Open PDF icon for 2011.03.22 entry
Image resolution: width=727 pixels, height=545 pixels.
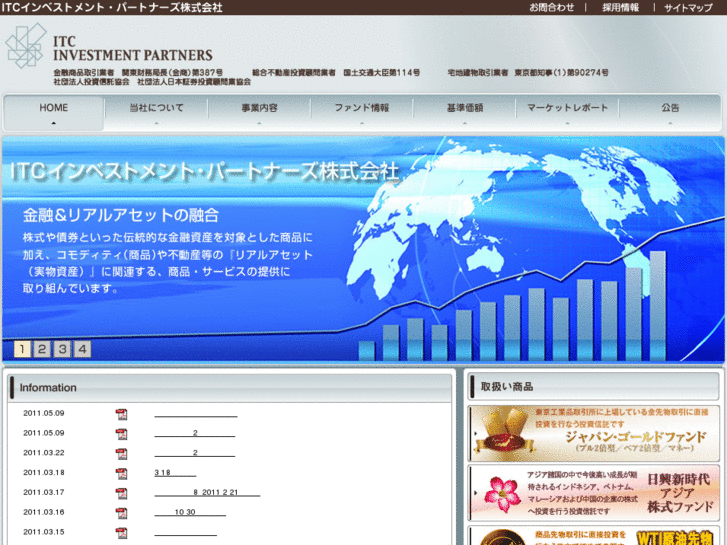tap(121, 454)
